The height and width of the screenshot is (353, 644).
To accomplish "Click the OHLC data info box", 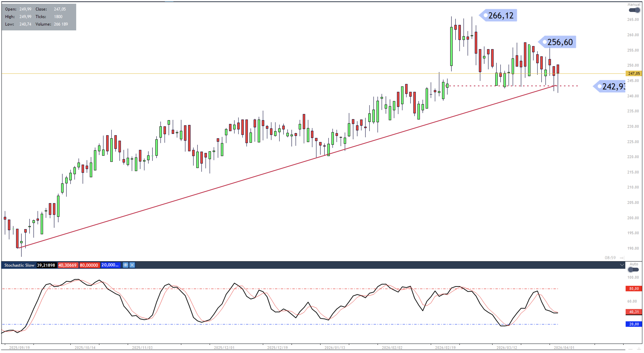I will tap(39, 17).
